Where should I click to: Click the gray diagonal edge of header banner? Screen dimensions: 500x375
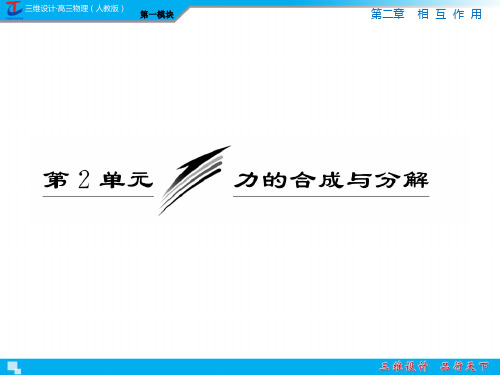coord(182,14)
